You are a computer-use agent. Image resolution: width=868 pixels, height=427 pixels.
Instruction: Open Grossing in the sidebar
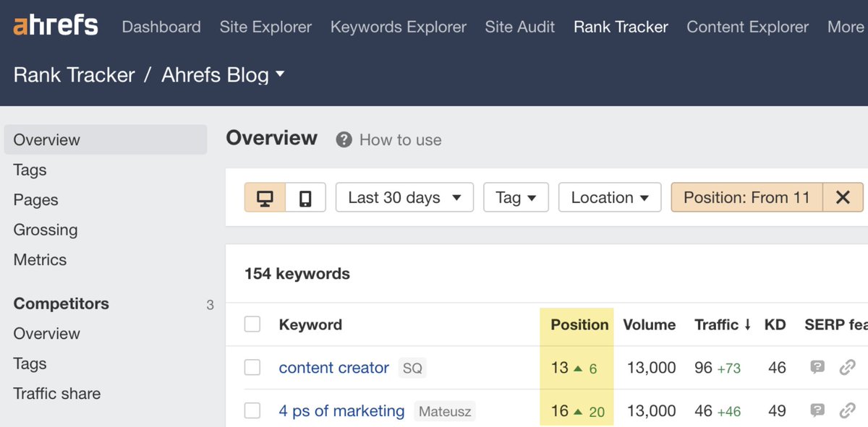pyautogui.click(x=45, y=230)
